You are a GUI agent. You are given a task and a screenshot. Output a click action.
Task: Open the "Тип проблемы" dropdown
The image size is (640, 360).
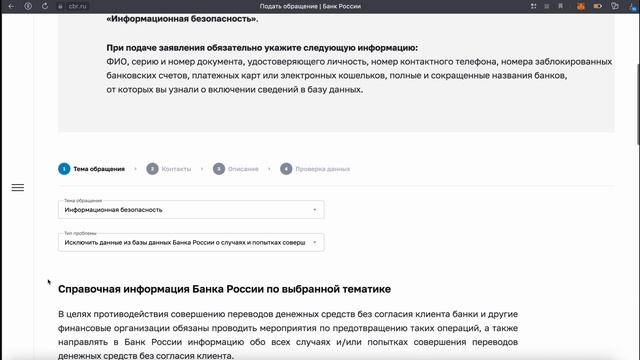pos(191,242)
